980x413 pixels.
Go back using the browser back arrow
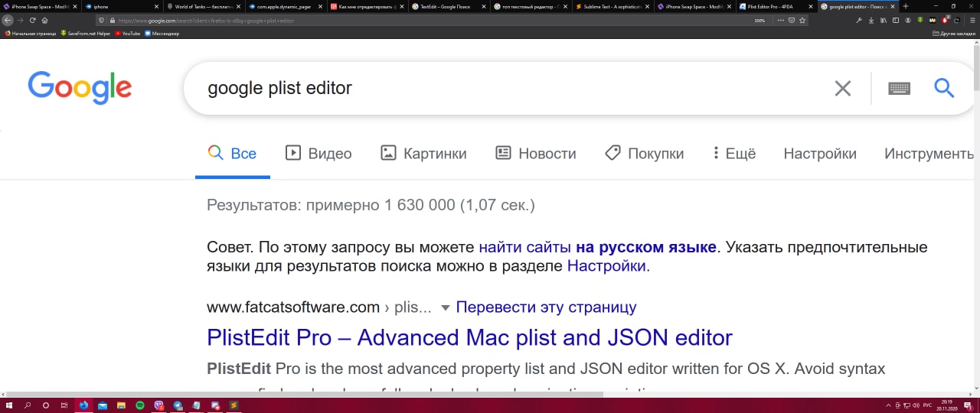[8, 20]
